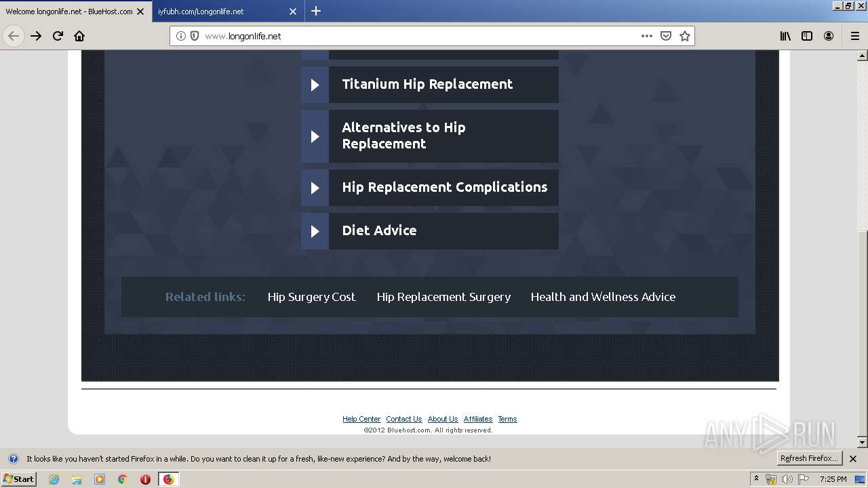Show site information icon in address bar
The image size is (868, 488).
(181, 36)
